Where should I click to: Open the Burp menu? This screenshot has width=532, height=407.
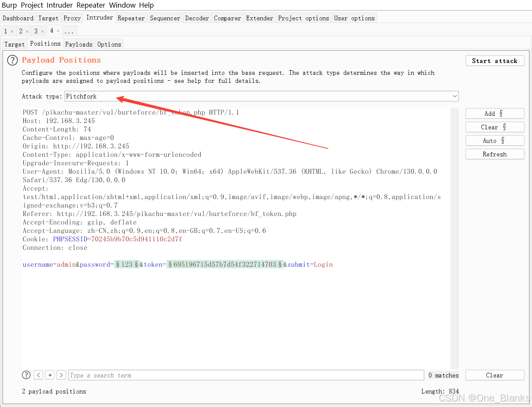coord(9,5)
